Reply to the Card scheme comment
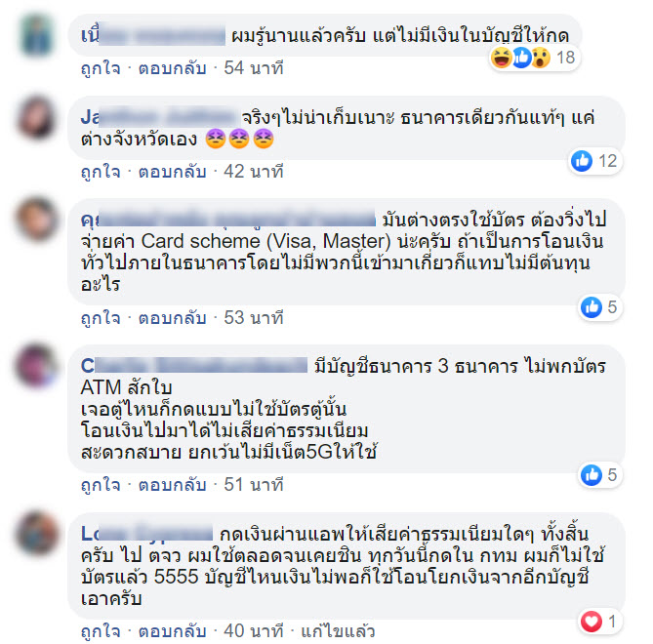Image resolution: width=653 pixels, height=644 pixels. tap(172, 318)
